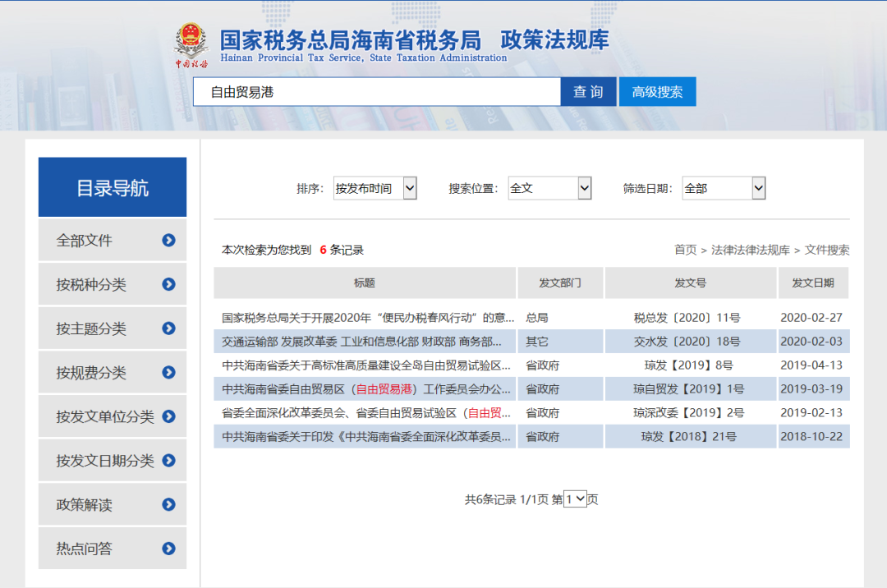
Task: Click document number 琼深改委【2019】2号
Action: 688,413
